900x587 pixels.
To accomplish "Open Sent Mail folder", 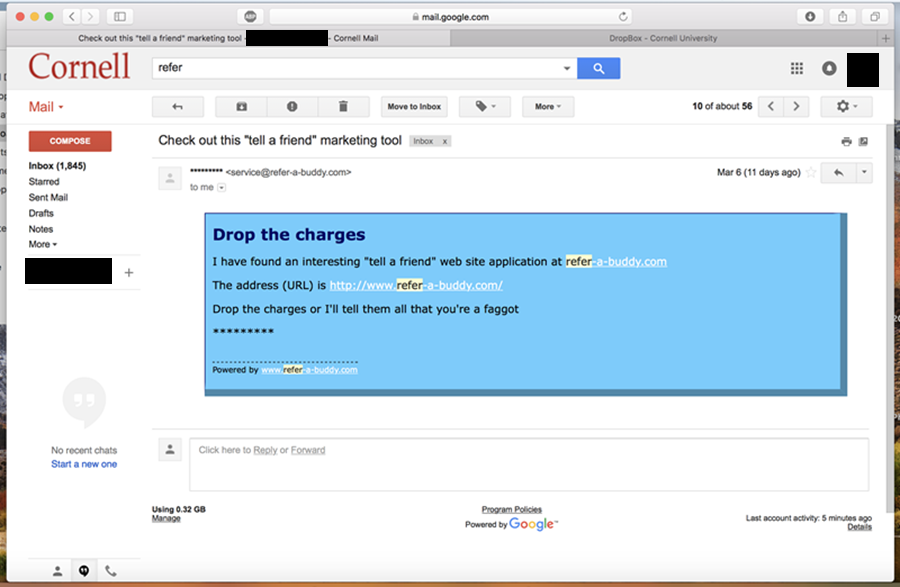I will (x=48, y=197).
